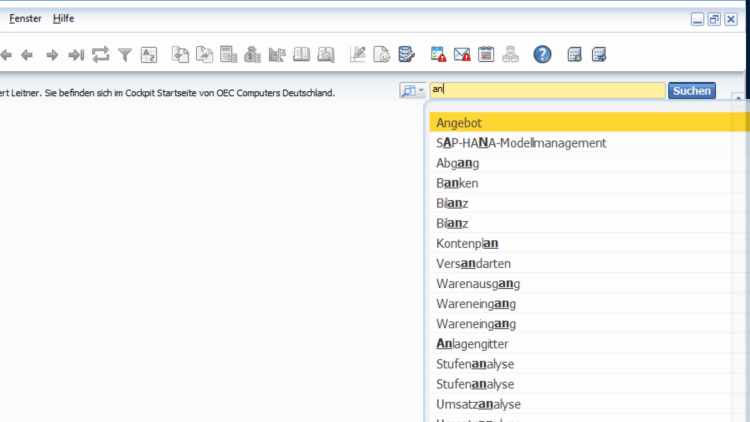Click the refresh arrows icon

100,55
